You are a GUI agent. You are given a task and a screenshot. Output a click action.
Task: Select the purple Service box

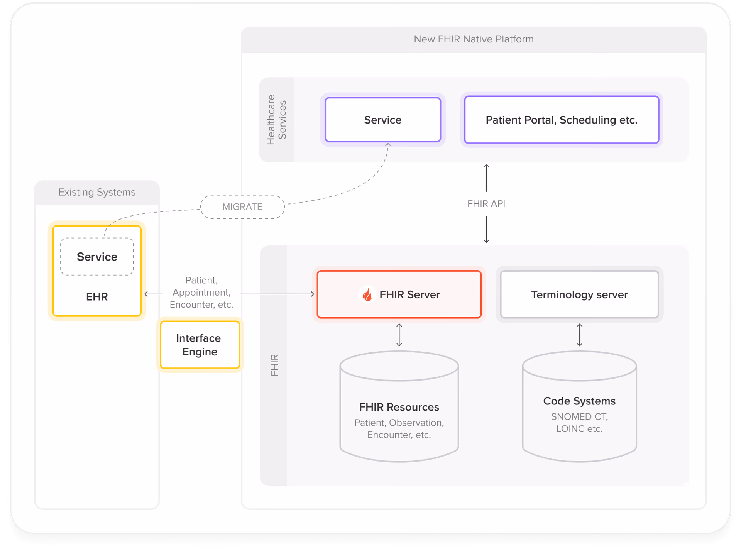point(382,120)
